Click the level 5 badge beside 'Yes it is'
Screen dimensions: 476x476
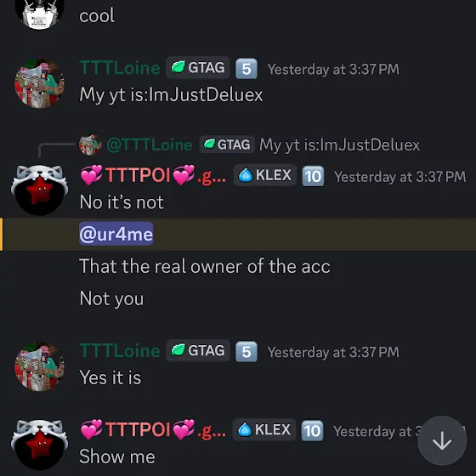[x=246, y=352]
